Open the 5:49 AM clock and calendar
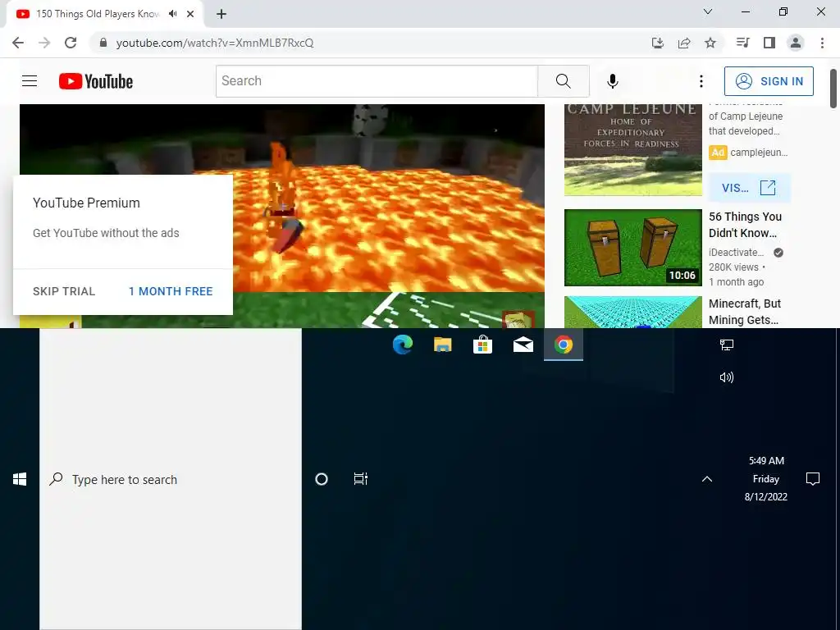Viewport: 840px width, 630px height. point(766,479)
